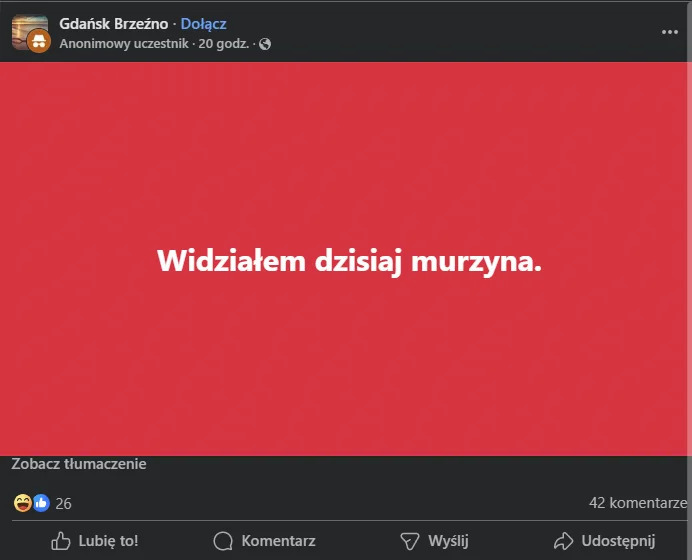Click the blue Like reaction icon
Viewport: 692px width, 560px height.
pos(41,503)
